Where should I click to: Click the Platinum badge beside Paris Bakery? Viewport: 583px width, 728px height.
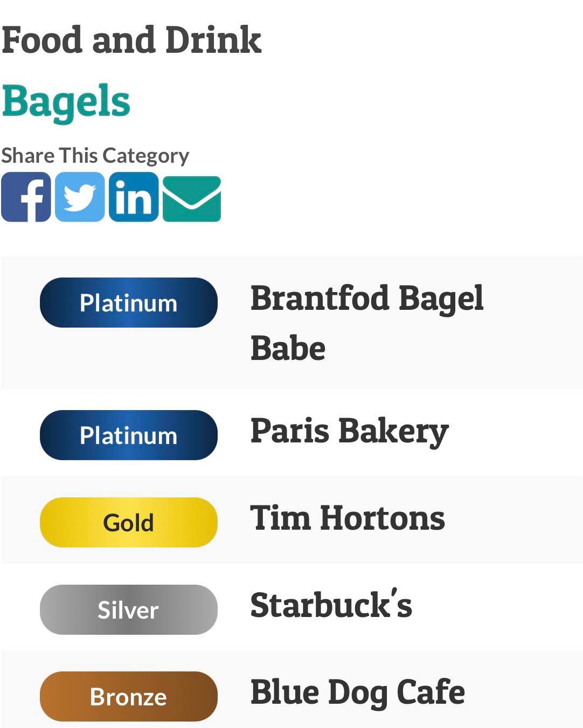pos(128,435)
